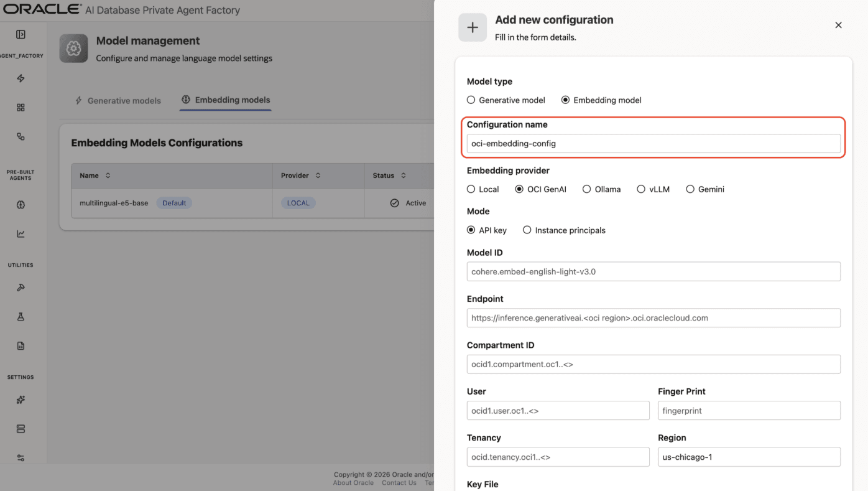
Task: Choose OCI GenAI as embedding provider
Action: click(x=519, y=189)
